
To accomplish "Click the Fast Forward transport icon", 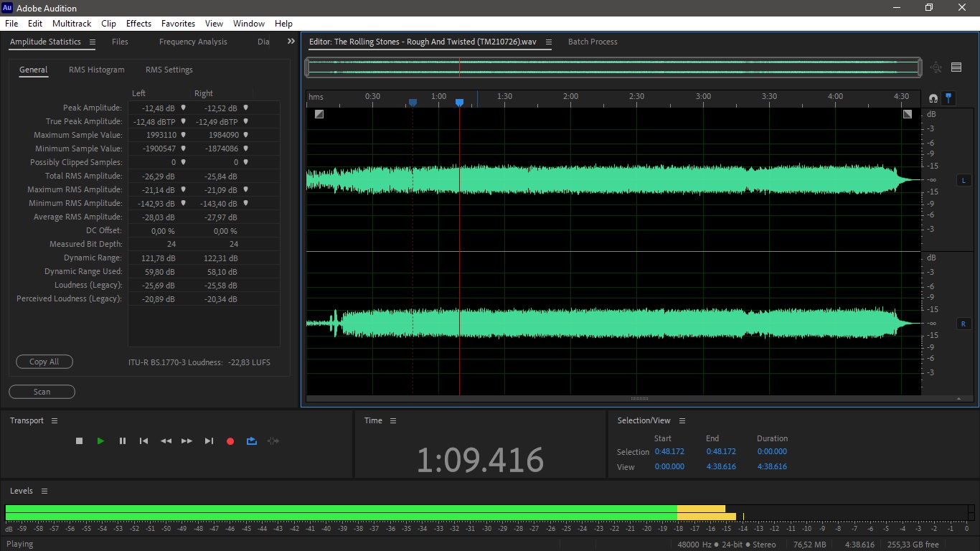I will coord(187,441).
